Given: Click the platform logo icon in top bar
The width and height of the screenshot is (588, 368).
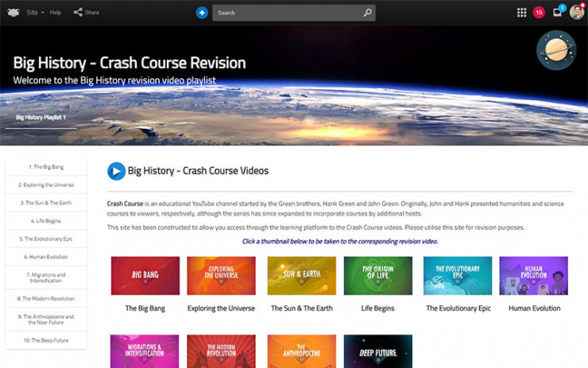Looking at the screenshot, I should click(14, 13).
